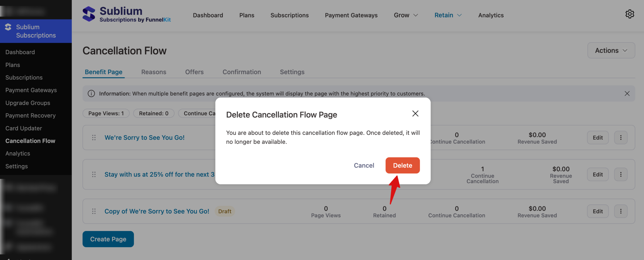Open the Copy of We're Sorry link

click(x=157, y=211)
